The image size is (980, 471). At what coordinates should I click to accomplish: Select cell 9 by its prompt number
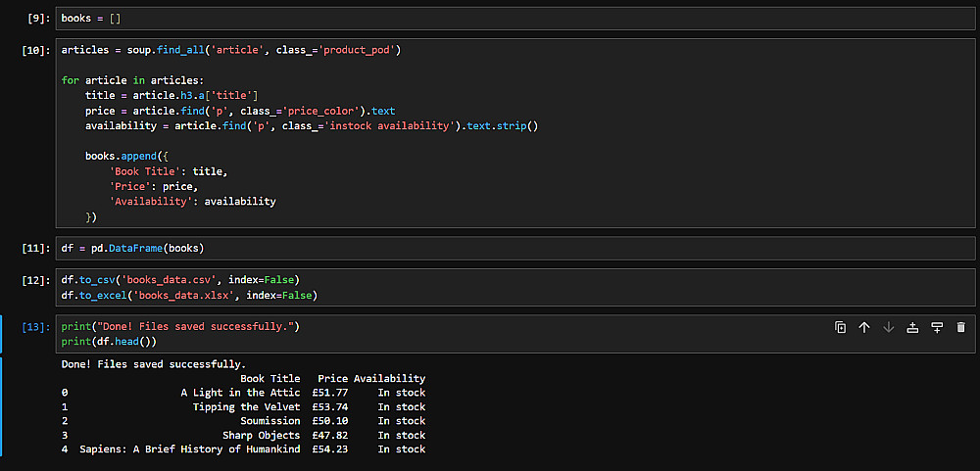coord(38,19)
